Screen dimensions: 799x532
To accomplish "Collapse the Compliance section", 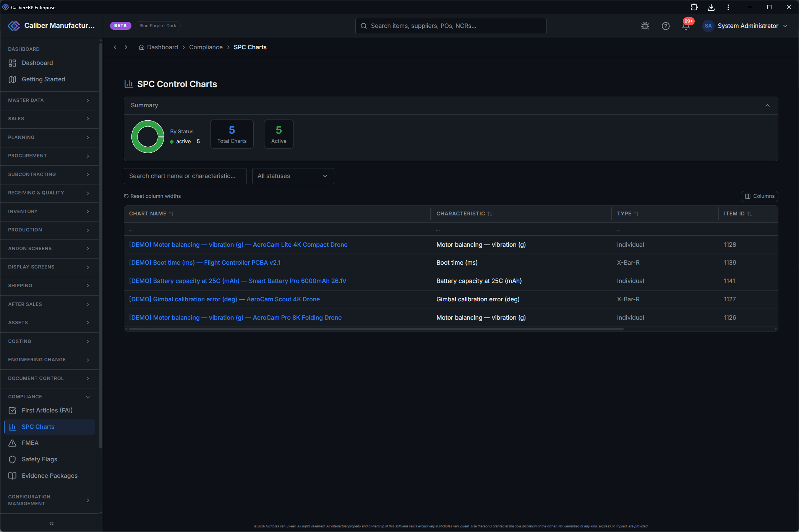I will coord(49,397).
